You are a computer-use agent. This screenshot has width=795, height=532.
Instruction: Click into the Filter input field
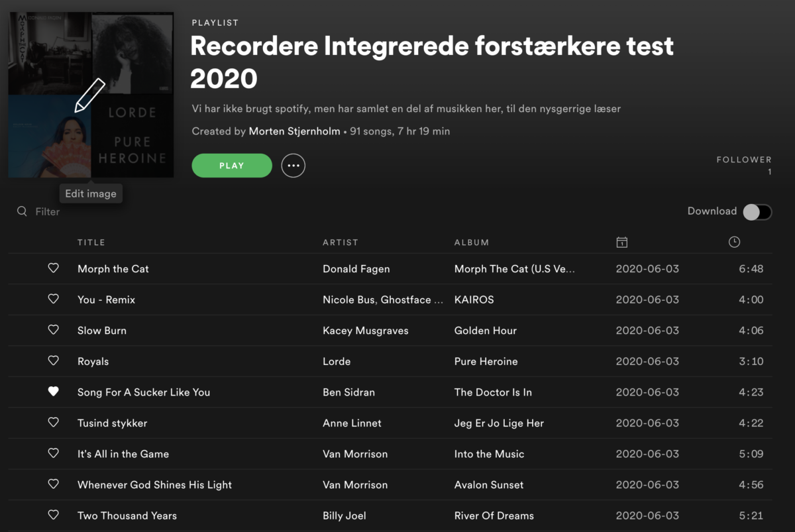48,211
